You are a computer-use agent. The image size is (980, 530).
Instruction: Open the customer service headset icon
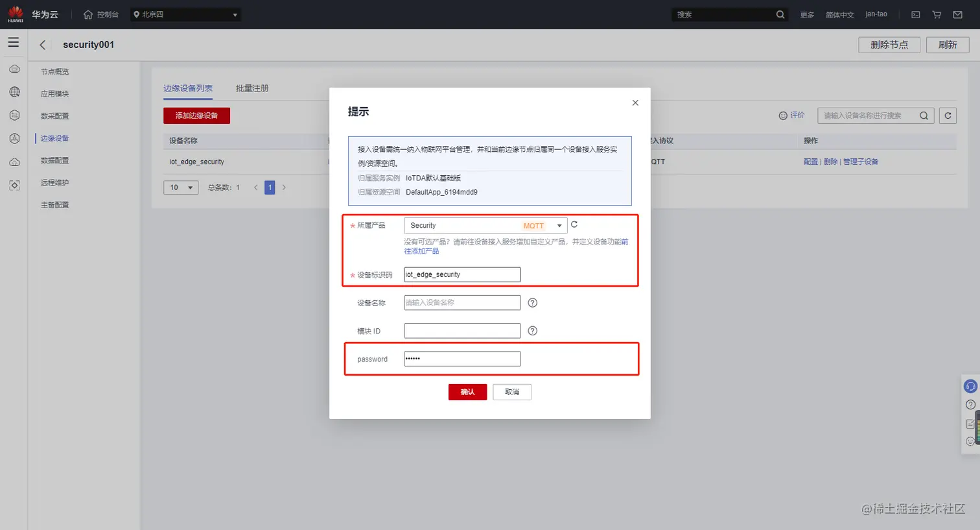pyautogui.click(x=970, y=387)
